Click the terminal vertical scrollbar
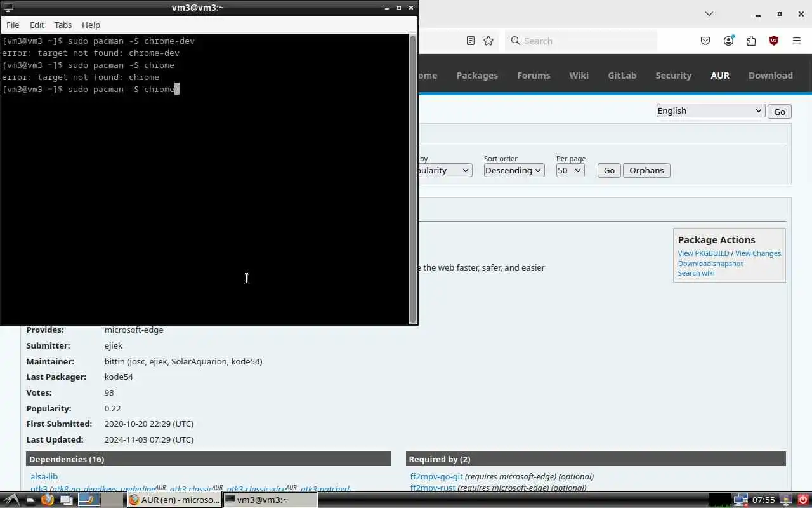This screenshot has height=508, width=812. [413, 178]
